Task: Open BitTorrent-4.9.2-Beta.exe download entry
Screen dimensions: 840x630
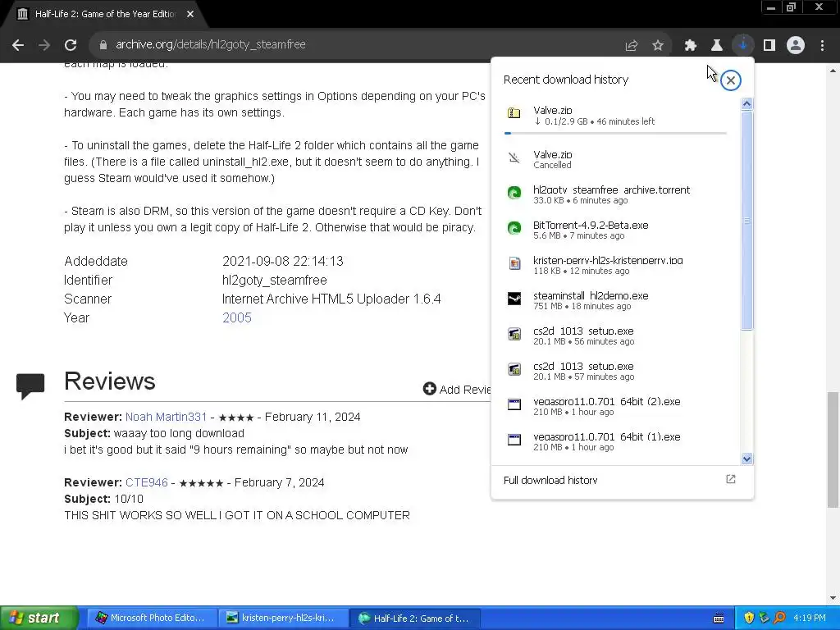Action: 616,230
